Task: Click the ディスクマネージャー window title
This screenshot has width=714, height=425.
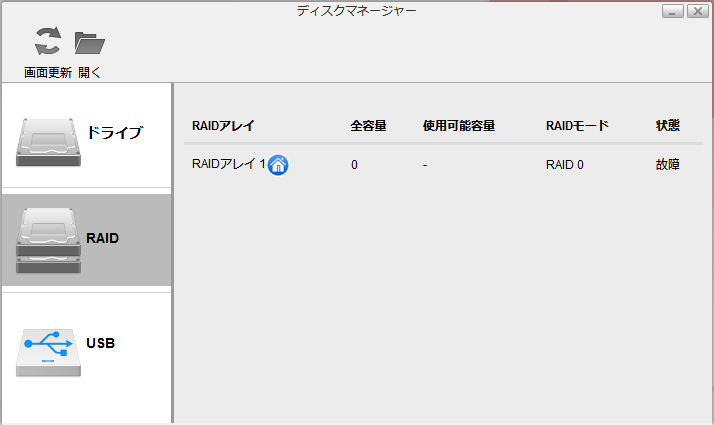Action: tap(357, 11)
